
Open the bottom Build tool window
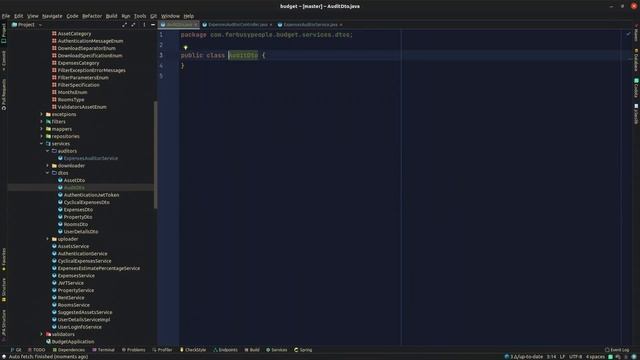(x=252, y=350)
